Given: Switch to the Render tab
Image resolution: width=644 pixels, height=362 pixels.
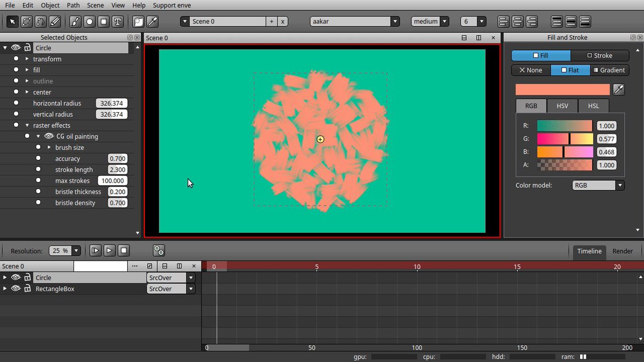Looking at the screenshot, I should pyautogui.click(x=623, y=251).
